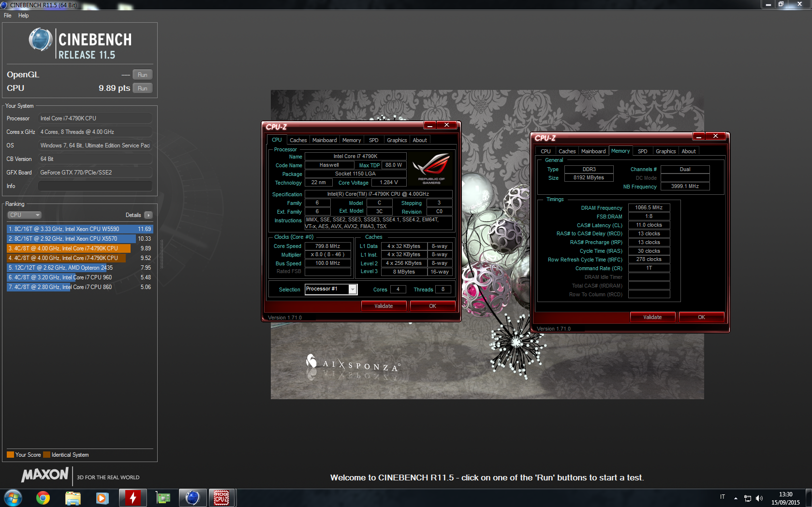
Task: Switch to Caches tab in right CPU-Z
Action: [567, 151]
